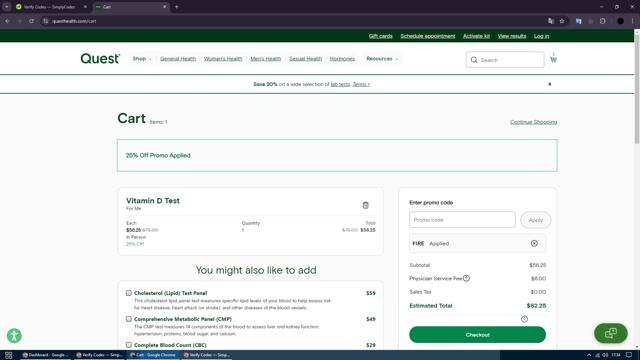Click Continue Shopping link
640x360 pixels.
[x=533, y=122]
